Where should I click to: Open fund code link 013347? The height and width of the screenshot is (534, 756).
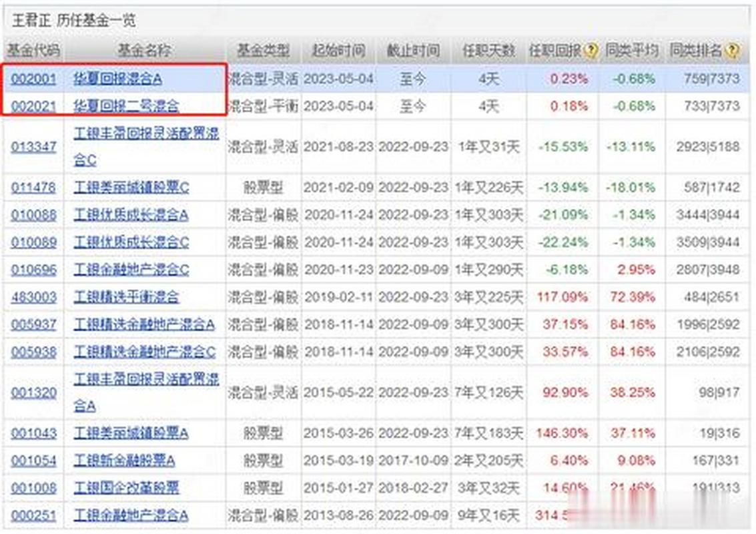point(34,147)
